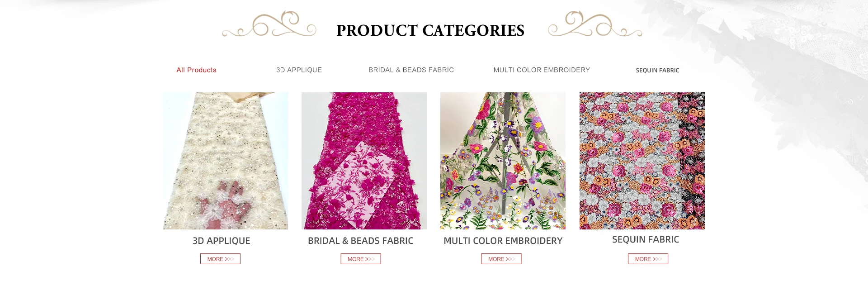This screenshot has height=286, width=868.
Task: Open the MULTI COLOR EMBROIDERY title link
Action: pyautogui.click(x=503, y=241)
